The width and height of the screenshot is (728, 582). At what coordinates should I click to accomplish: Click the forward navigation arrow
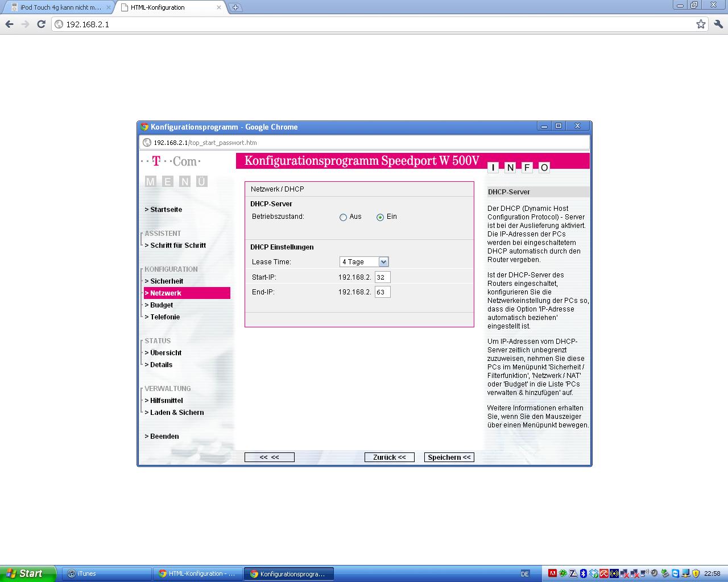coord(25,24)
